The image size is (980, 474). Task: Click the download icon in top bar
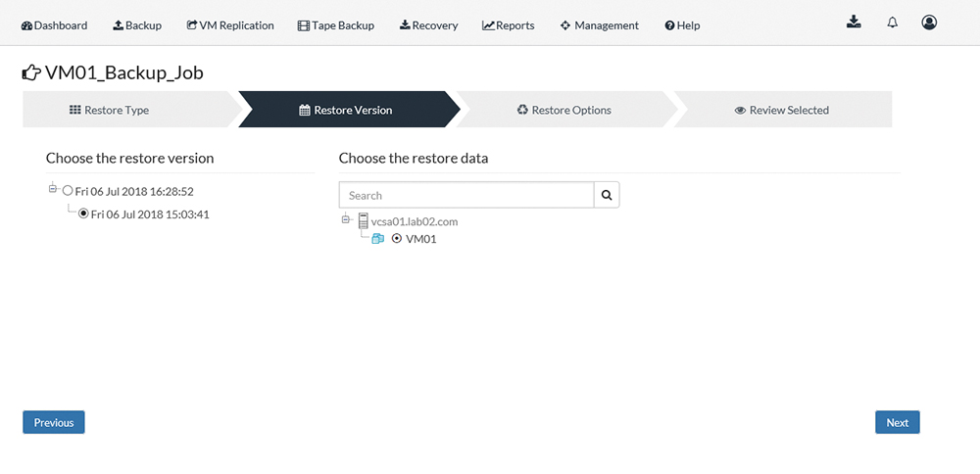point(854,23)
